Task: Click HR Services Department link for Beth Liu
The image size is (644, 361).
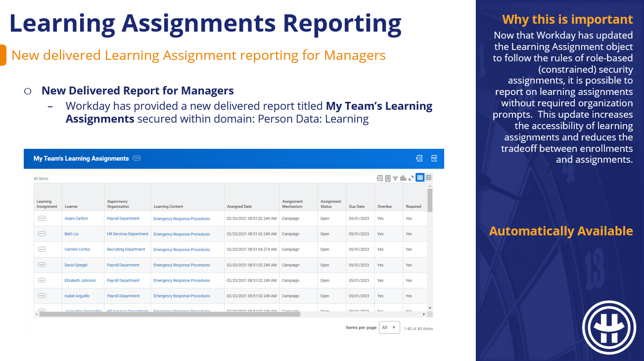Action: tap(128, 234)
